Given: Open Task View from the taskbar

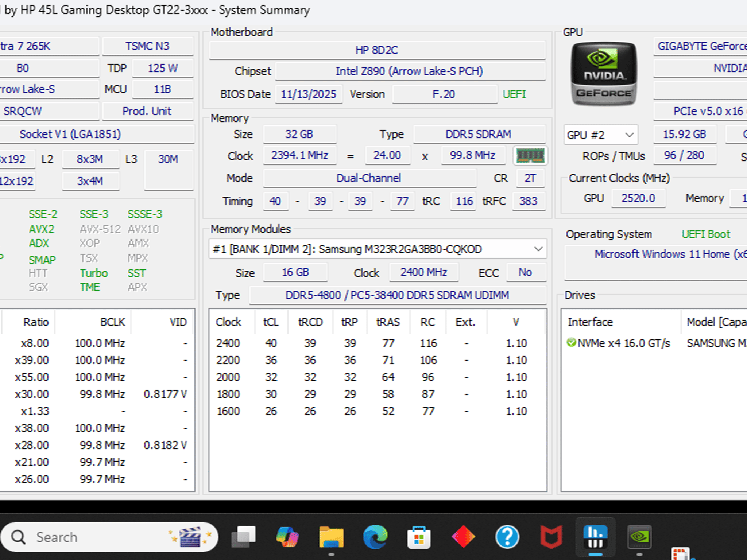Looking at the screenshot, I should (x=243, y=537).
